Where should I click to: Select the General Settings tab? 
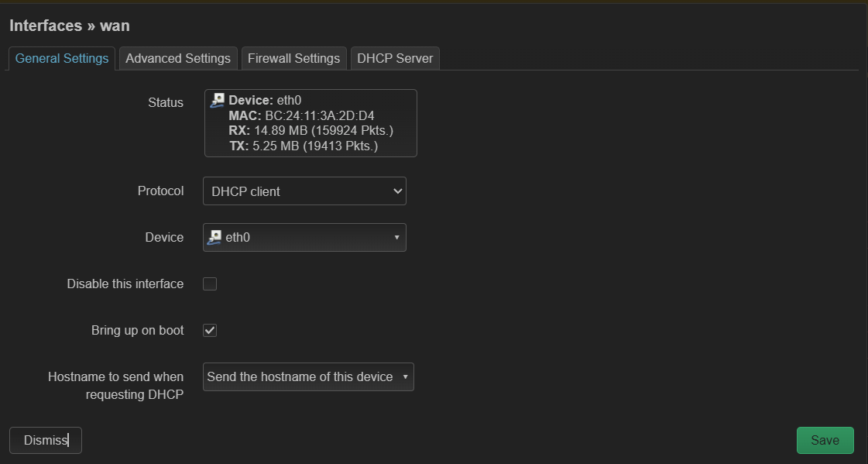pos(62,59)
